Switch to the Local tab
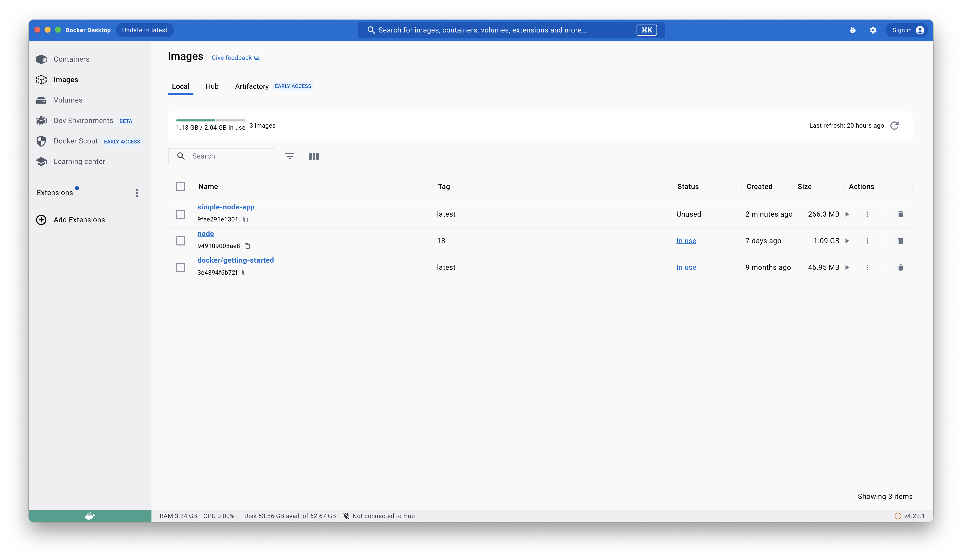 pos(181,86)
